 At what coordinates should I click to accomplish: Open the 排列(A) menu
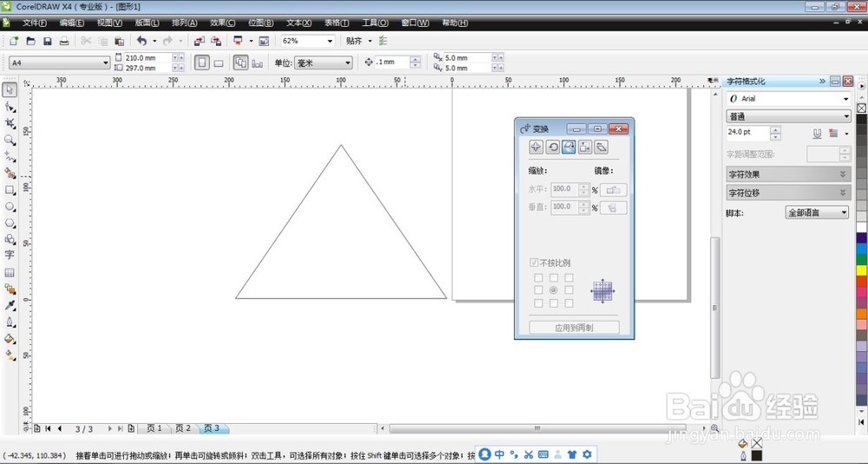coord(184,23)
